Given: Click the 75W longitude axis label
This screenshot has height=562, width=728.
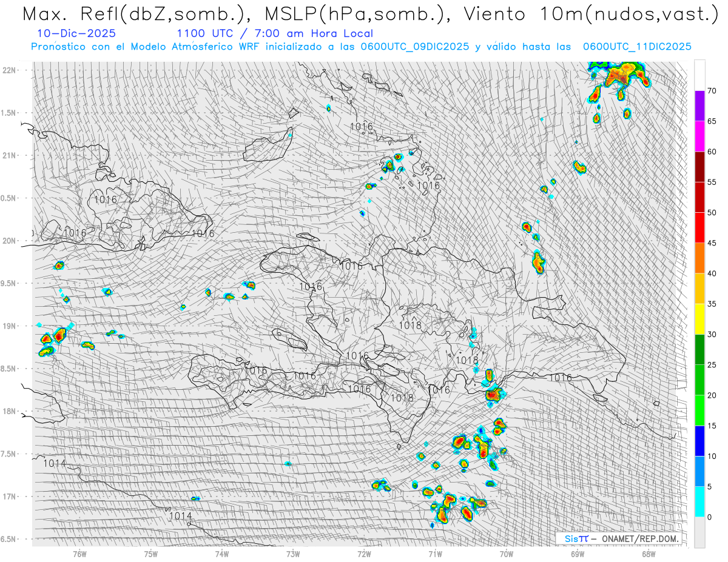Looking at the screenshot, I should point(151,554).
